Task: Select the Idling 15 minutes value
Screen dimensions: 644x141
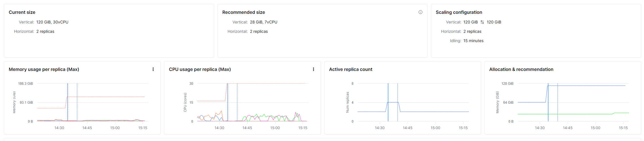Action: click(x=473, y=41)
